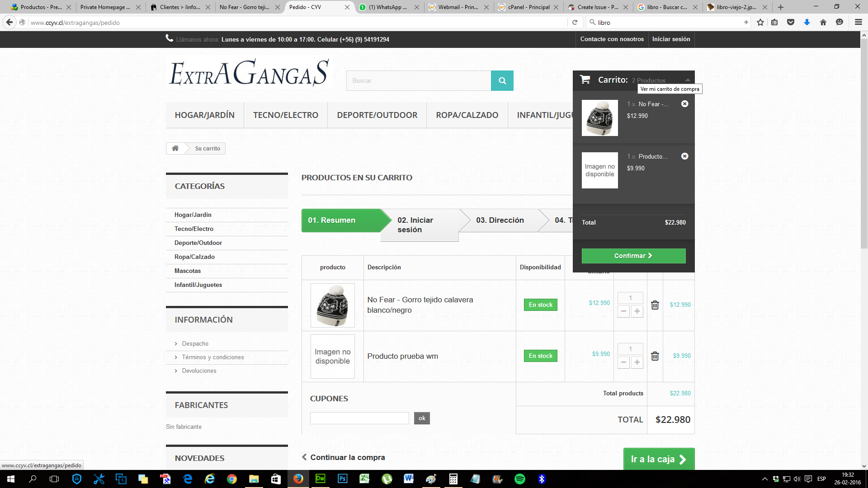Open Términos y condiciones link
This screenshot has height=488, width=868.
click(x=212, y=357)
